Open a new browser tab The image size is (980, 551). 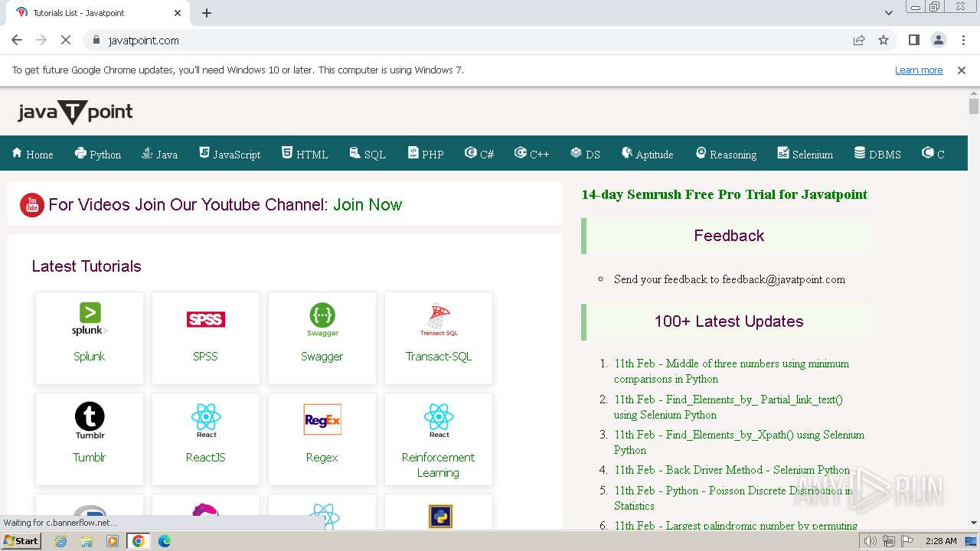point(207,13)
